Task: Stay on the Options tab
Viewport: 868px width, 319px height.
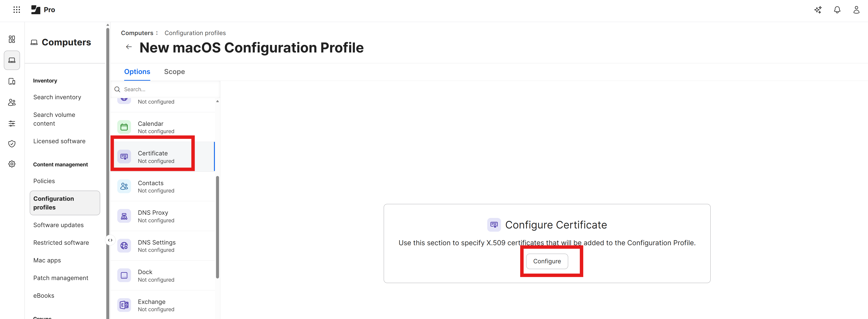Action: click(137, 71)
